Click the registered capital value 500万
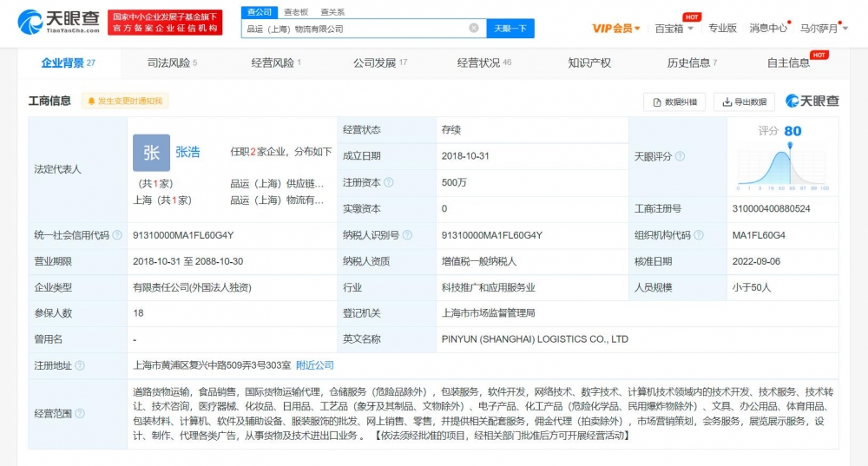 pos(454,182)
